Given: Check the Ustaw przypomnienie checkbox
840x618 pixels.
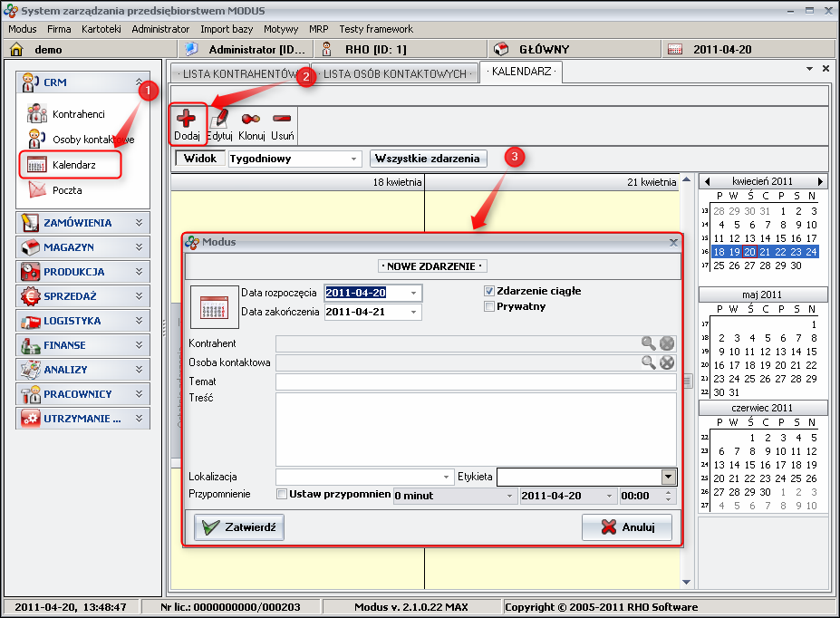Looking at the screenshot, I should point(282,496).
